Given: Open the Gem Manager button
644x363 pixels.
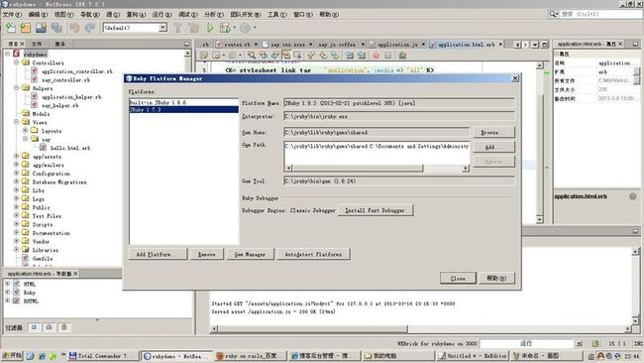Looking at the screenshot, I should pos(250,254).
